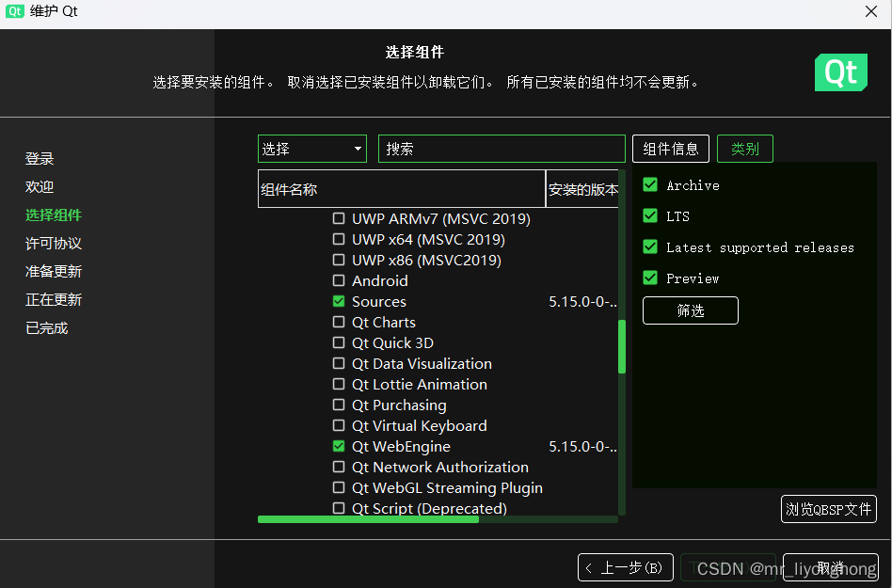
Task: Click the 搜索 search input field
Action: click(x=502, y=148)
